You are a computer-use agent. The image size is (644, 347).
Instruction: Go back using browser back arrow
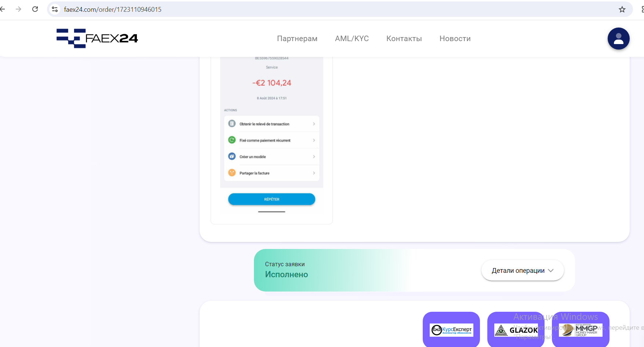pos(3,9)
